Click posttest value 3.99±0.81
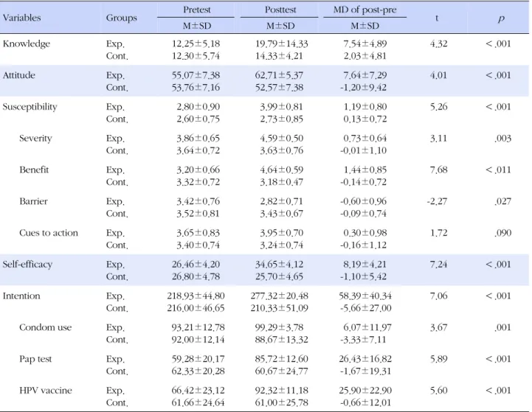This screenshot has width=532, height=412. (282, 107)
